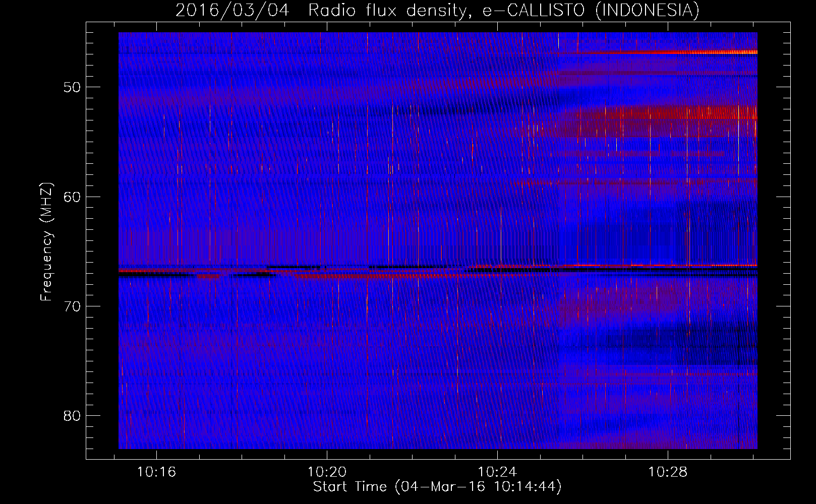
Task: Click the 10:24 time tick label
Action: pos(497,472)
